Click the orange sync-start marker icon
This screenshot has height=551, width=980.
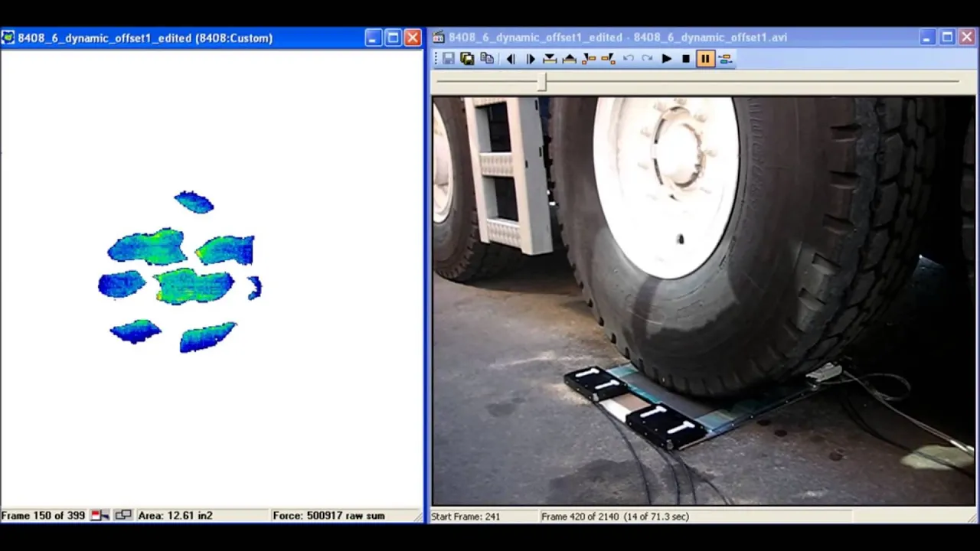click(589, 59)
